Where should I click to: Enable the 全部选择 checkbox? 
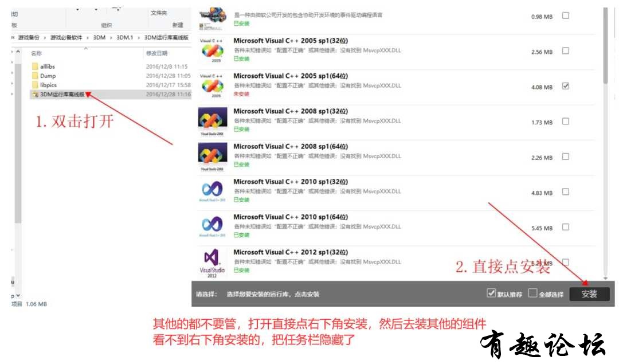pos(533,293)
